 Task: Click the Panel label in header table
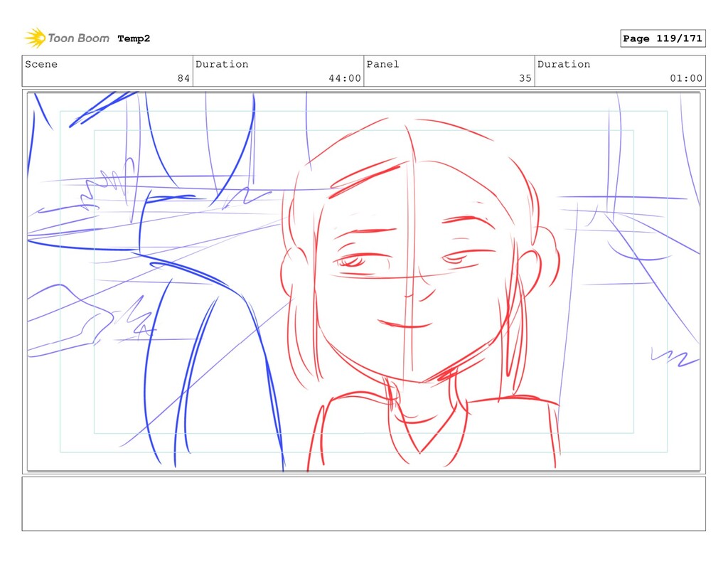(x=382, y=64)
